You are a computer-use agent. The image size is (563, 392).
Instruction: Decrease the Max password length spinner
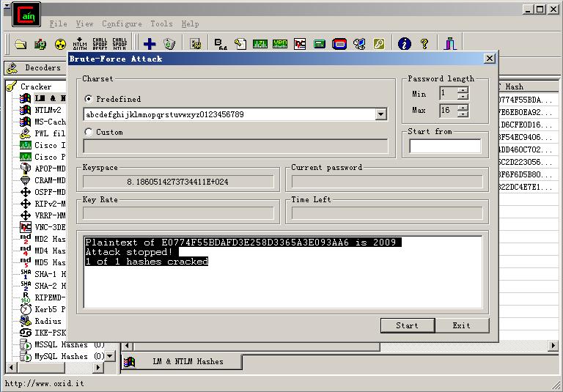tap(463, 113)
